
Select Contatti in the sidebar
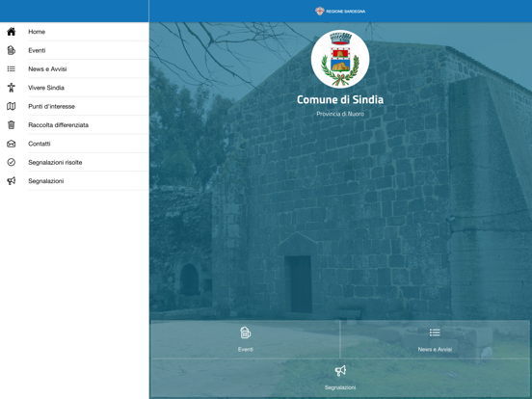pyautogui.click(x=74, y=144)
